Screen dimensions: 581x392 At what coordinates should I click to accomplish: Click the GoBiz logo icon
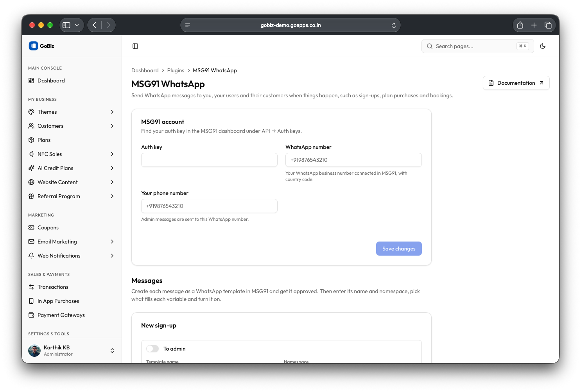click(x=33, y=46)
